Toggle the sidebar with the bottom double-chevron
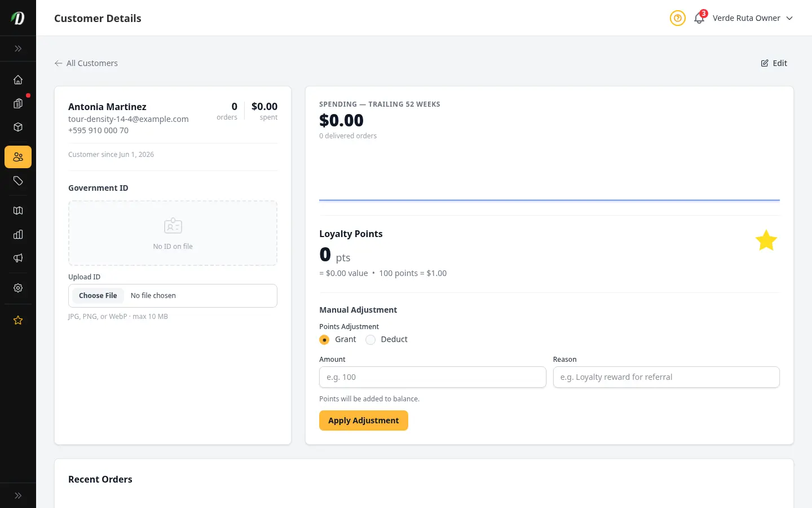 [18, 496]
